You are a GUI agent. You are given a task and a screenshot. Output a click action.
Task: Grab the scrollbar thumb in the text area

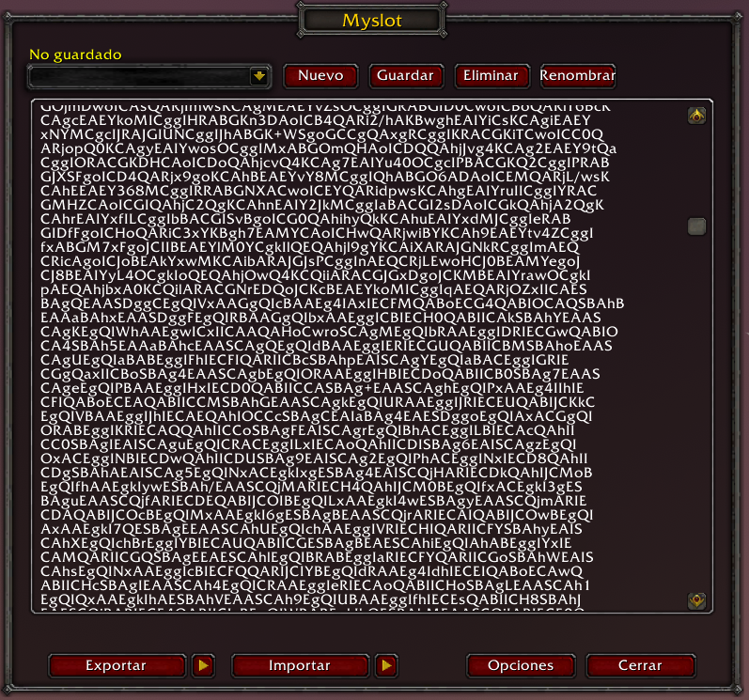[x=696, y=226]
